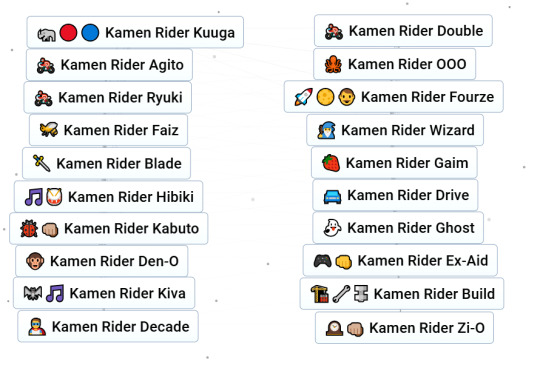Select the Kamen Rider Decade element
This screenshot has width=540, height=365.
coord(108,326)
